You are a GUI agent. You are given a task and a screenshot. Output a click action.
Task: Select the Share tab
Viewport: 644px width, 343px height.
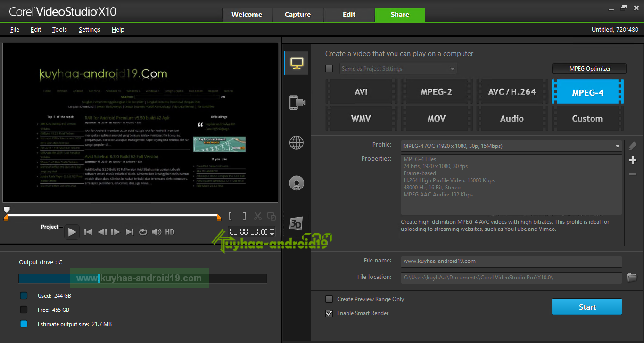click(x=400, y=15)
